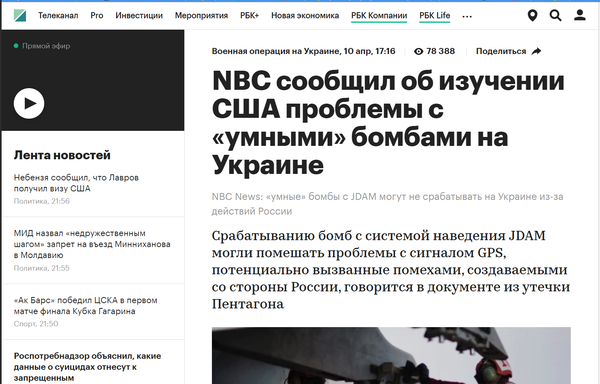The height and width of the screenshot is (384, 600).
Task: Click the Поделиться share link
Action: pos(501,51)
